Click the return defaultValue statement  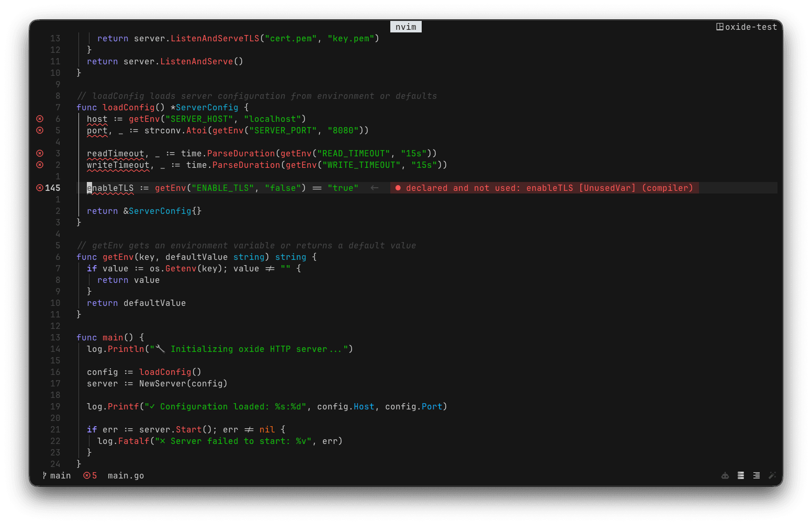(137, 303)
